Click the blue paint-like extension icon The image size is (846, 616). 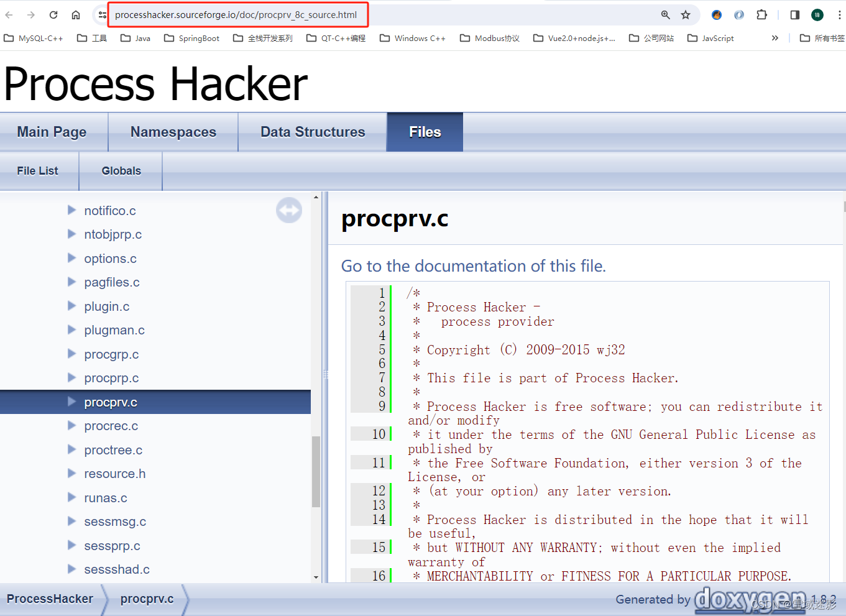[x=717, y=14]
